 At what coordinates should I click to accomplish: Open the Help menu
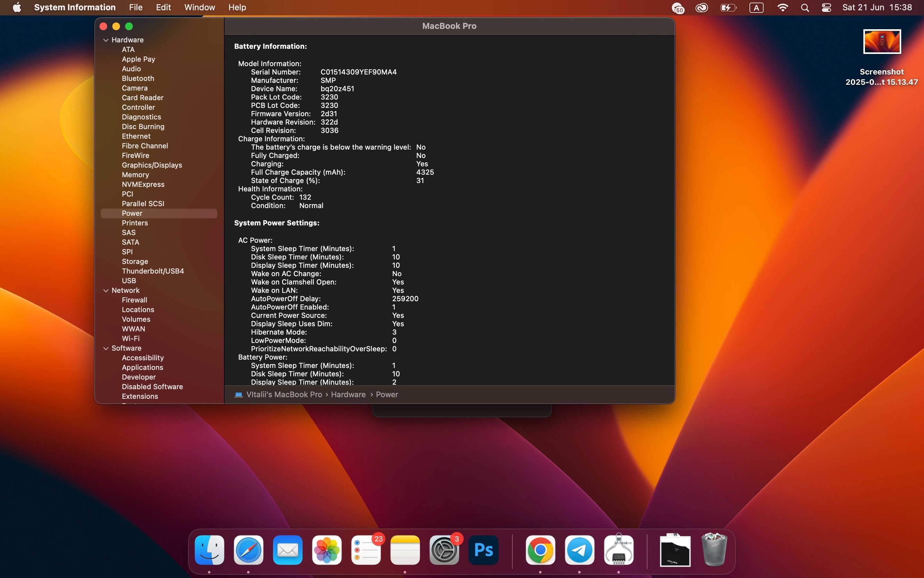coord(237,7)
